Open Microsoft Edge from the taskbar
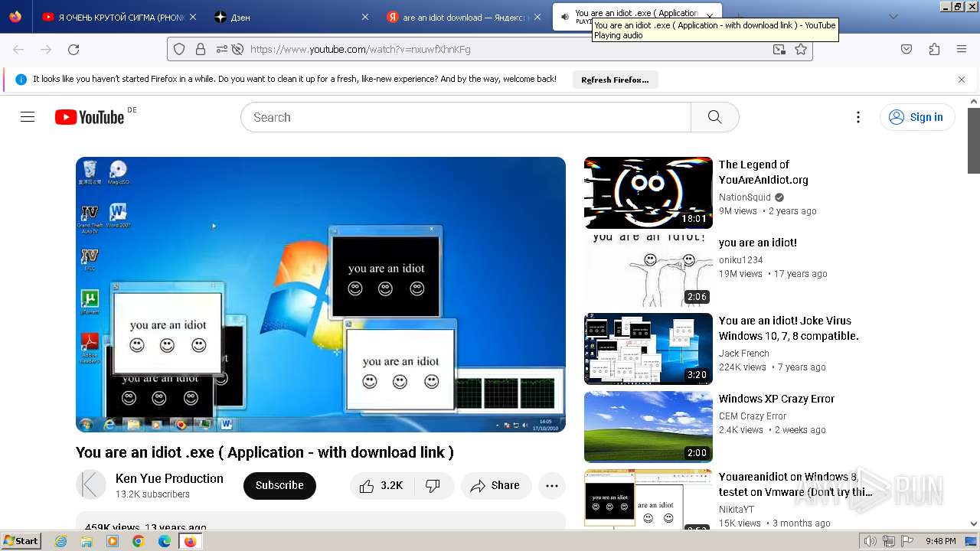This screenshot has height=551, width=980. [165, 541]
